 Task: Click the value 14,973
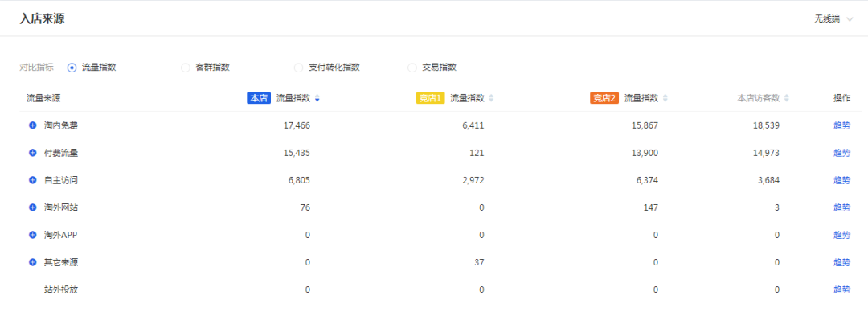[x=766, y=153]
